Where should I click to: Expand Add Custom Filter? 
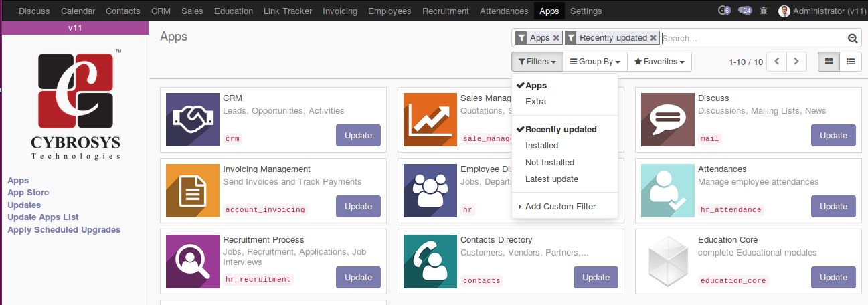[560, 207]
